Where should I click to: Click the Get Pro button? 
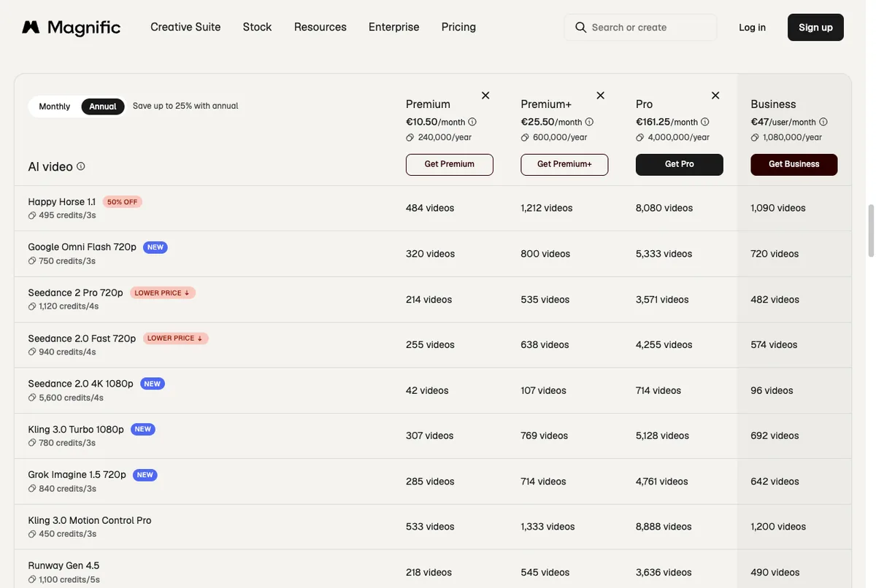680,165
